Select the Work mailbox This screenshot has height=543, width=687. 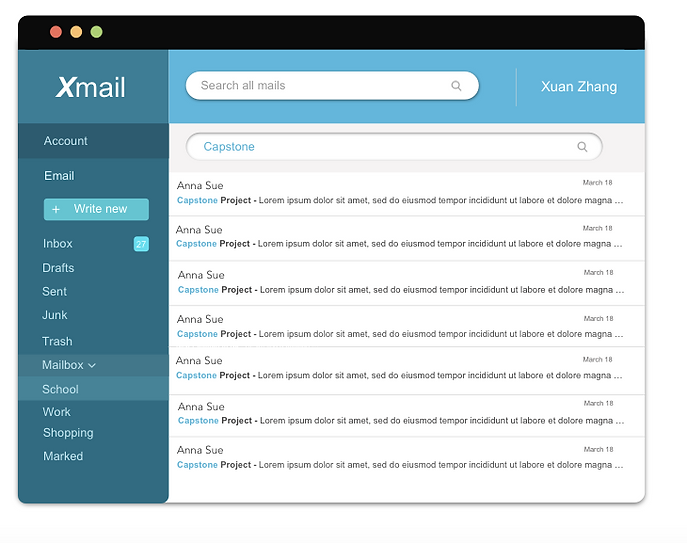point(57,412)
